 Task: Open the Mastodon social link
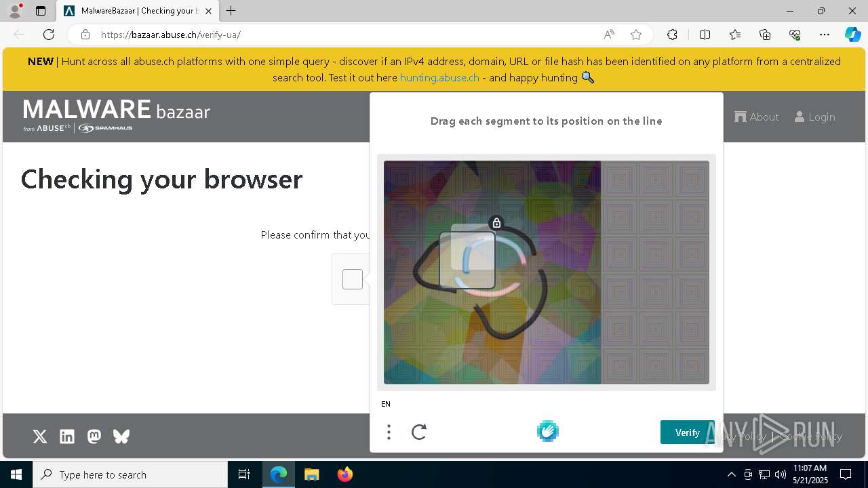[94, 436]
